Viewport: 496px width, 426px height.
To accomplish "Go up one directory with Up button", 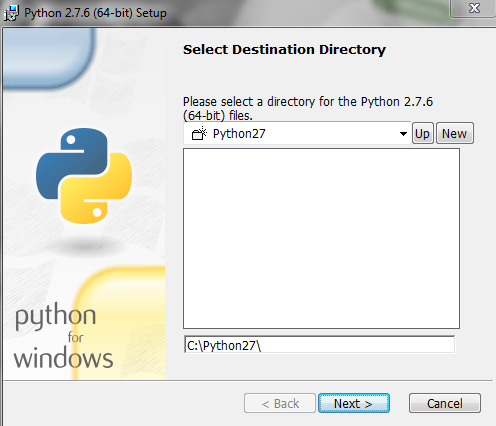I will coord(423,134).
